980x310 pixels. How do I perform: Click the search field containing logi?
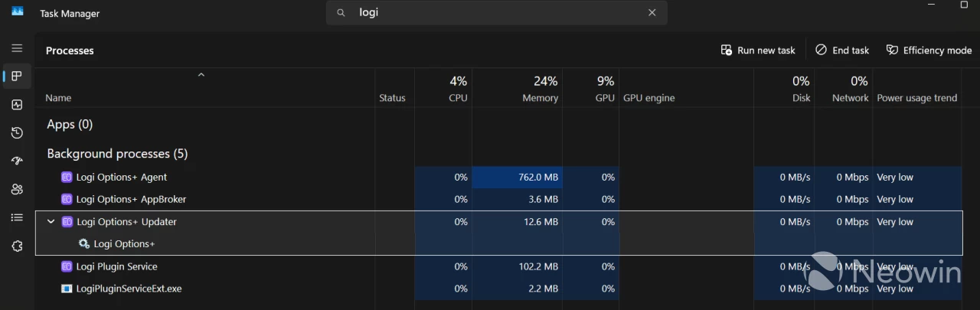point(497,12)
